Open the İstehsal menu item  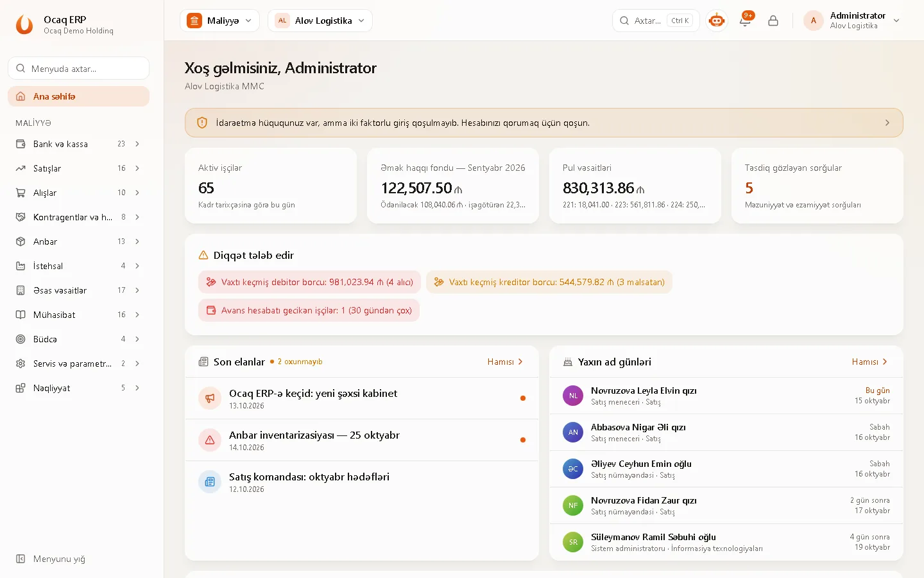[x=78, y=266]
